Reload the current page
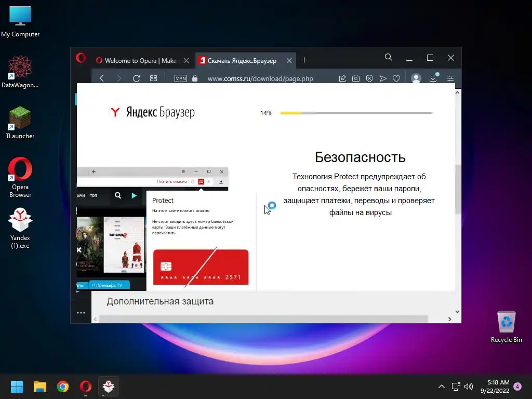 pos(137,78)
